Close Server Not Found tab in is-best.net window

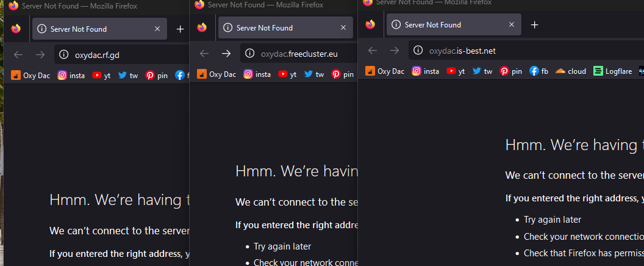click(511, 24)
